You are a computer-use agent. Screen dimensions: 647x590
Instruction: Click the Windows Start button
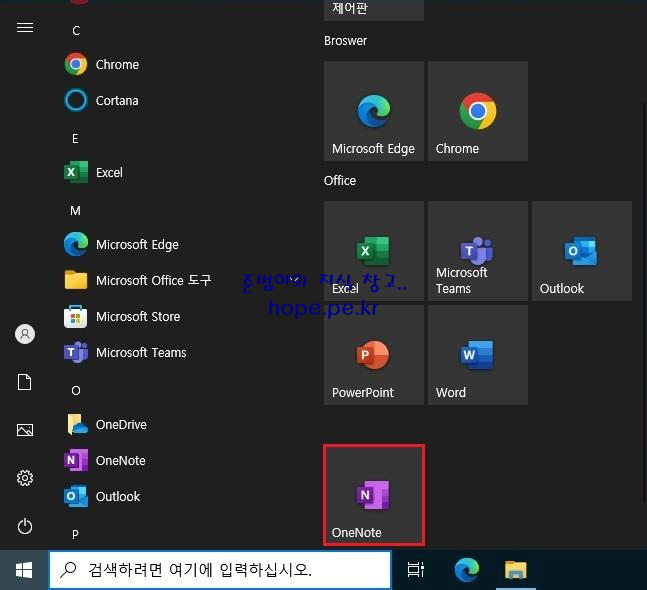tap(24, 570)
